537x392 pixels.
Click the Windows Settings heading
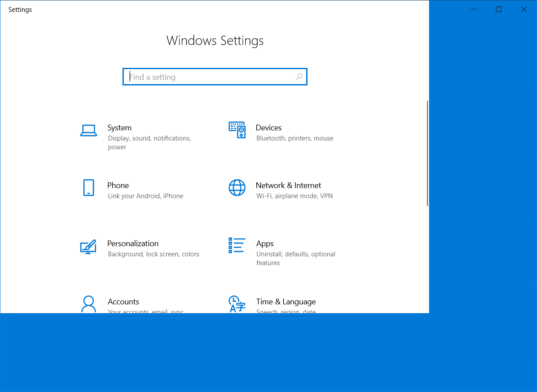pos(215,41)
